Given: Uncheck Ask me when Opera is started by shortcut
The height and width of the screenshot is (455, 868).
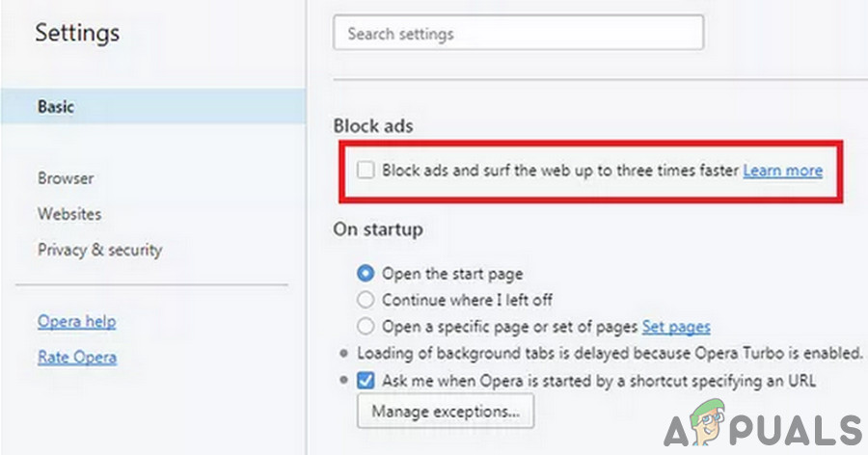Looking at the screenshot, I should coord(366,381).
